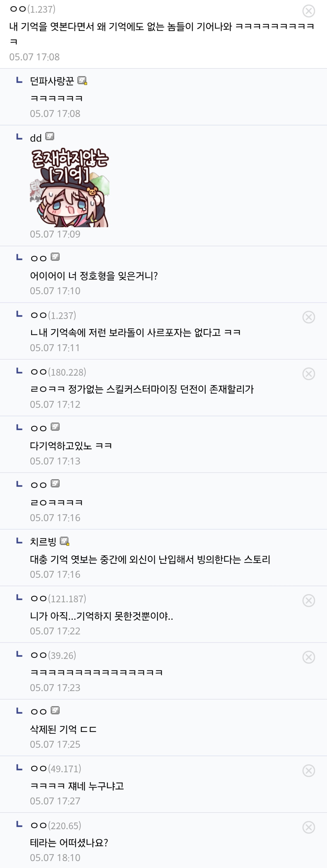The height and width of the screenshot is (868, 327).
Task: Click nickname icon on 17:10 reply
Action: (x=55, y=257)
